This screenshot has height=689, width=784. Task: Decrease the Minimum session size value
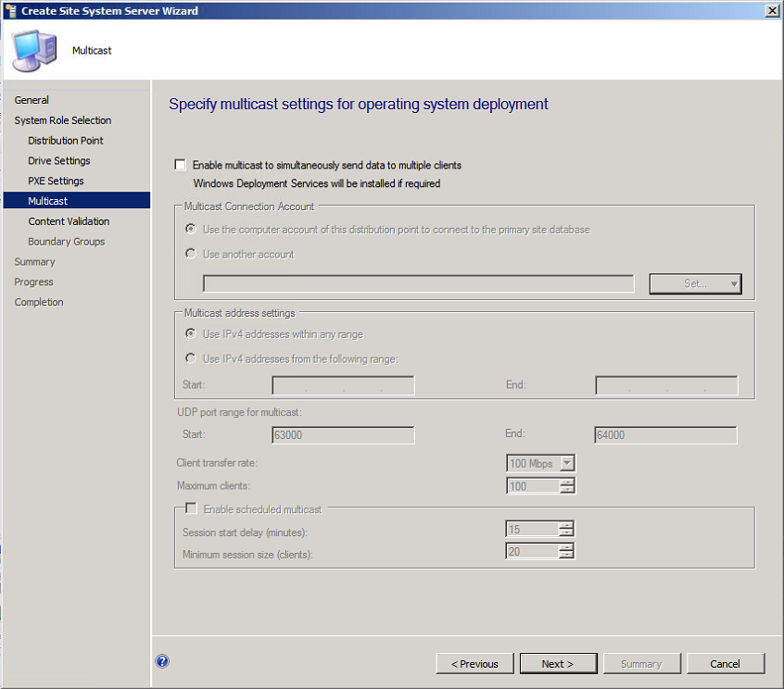coord(566,555)
